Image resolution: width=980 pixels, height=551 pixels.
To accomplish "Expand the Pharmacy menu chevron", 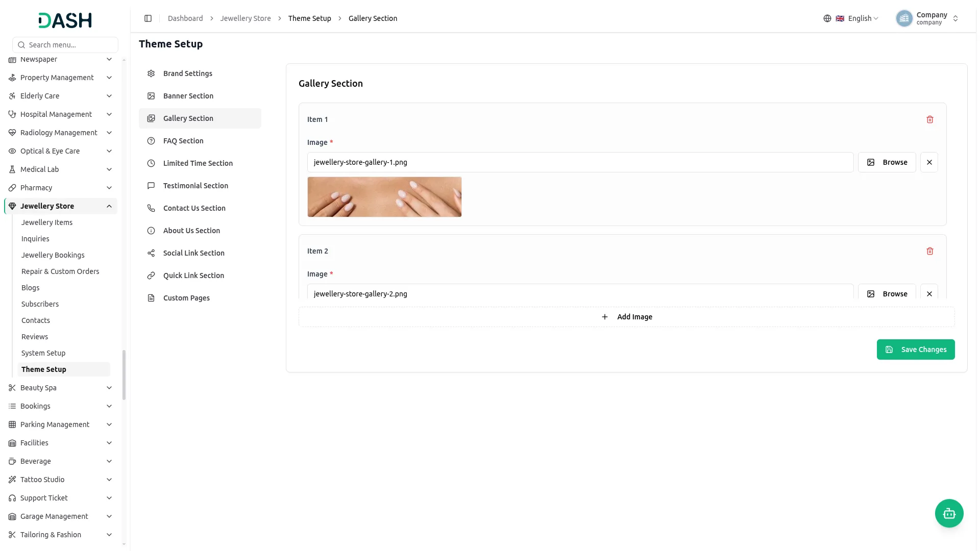I will point(109,188).
